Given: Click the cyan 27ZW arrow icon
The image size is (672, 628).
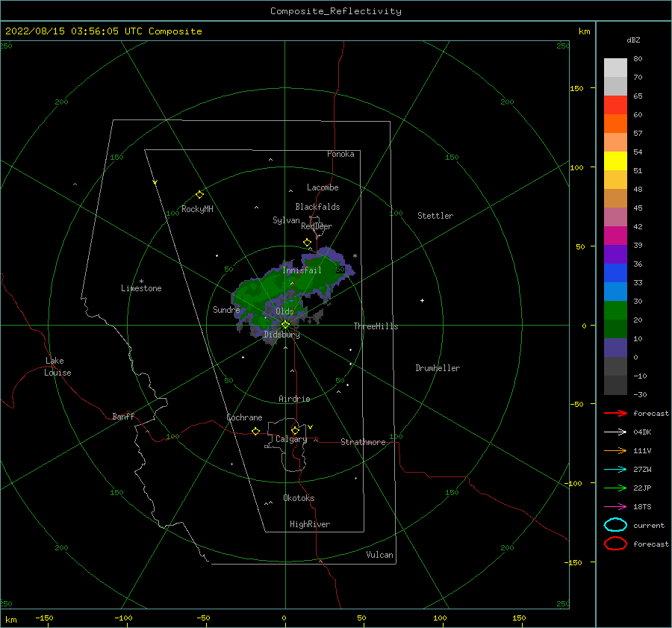Looking at the screenshot, I should click(x=615, y=470).
